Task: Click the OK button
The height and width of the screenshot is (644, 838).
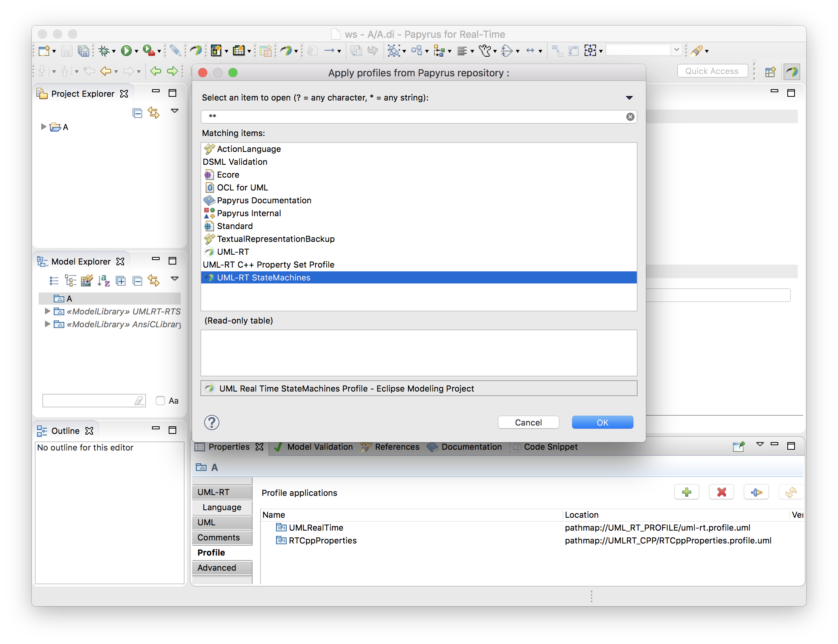Action: (602, 422)
